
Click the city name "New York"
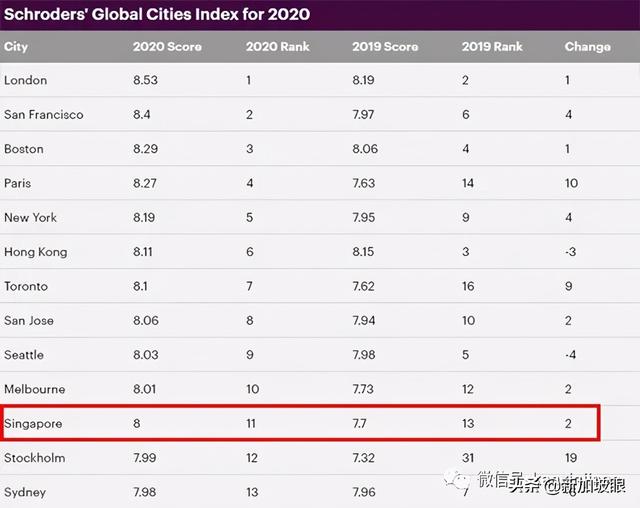31,217
